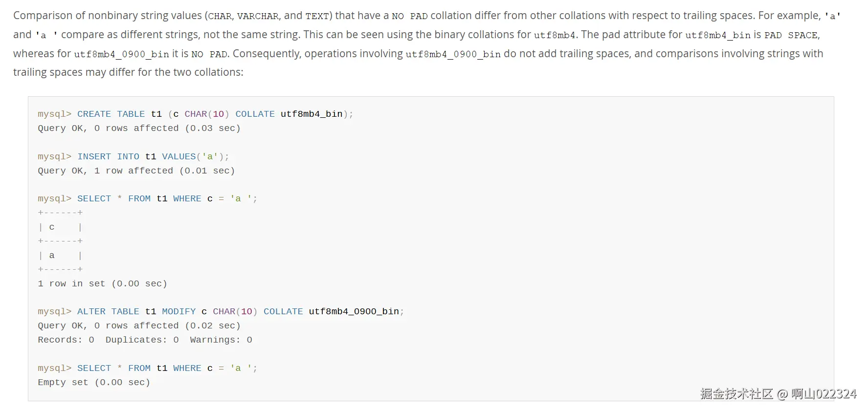Click the 'trailing spaces may differ' final paragraph line

tap(128, 72)
